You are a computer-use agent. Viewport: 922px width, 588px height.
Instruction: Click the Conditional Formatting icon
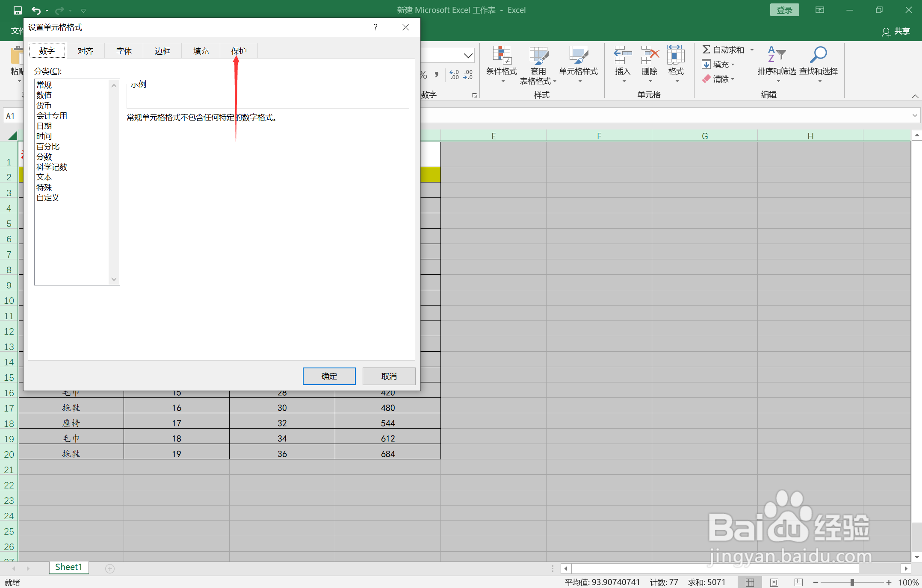[501, 56]
